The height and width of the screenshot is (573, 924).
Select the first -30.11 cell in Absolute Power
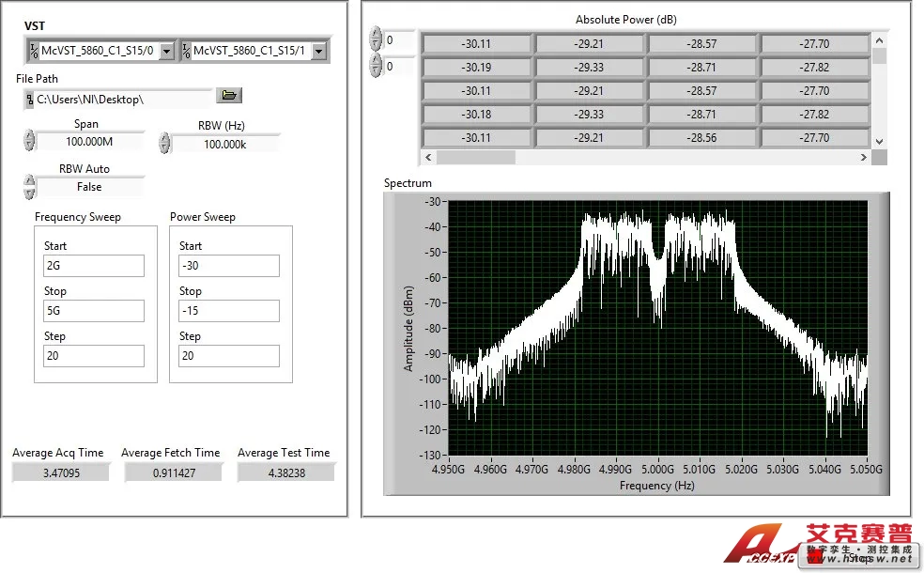[x=477, y=43]
